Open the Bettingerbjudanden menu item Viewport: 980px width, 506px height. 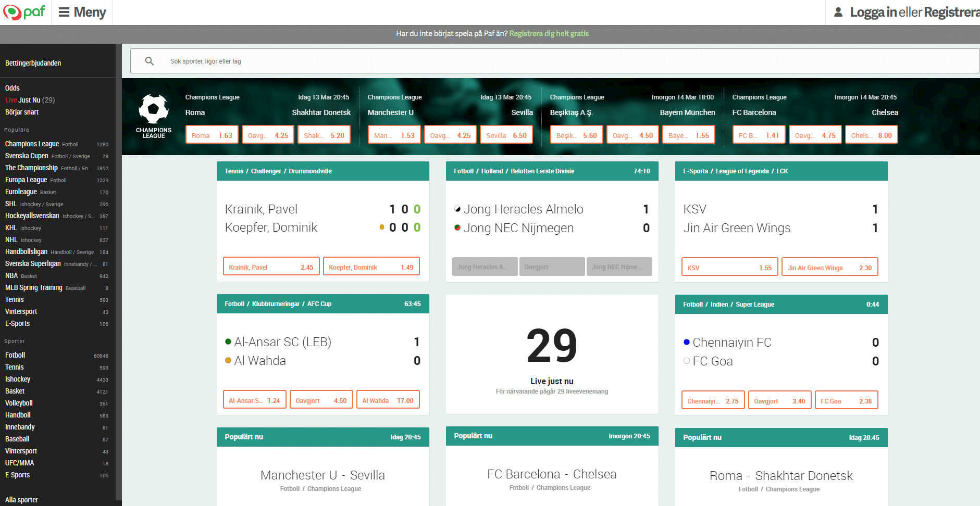[x=33, y=62]
